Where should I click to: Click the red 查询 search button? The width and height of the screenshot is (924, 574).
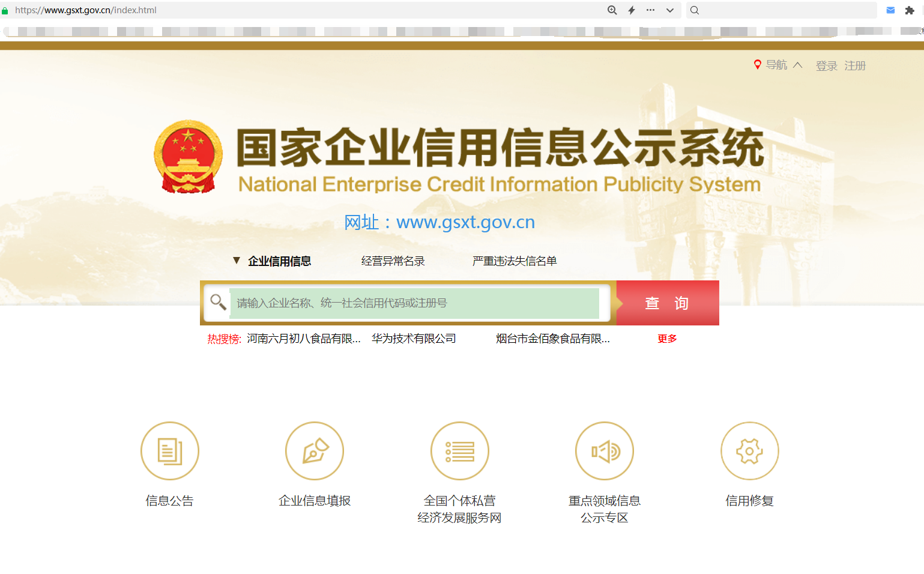[x=668, y=303]
